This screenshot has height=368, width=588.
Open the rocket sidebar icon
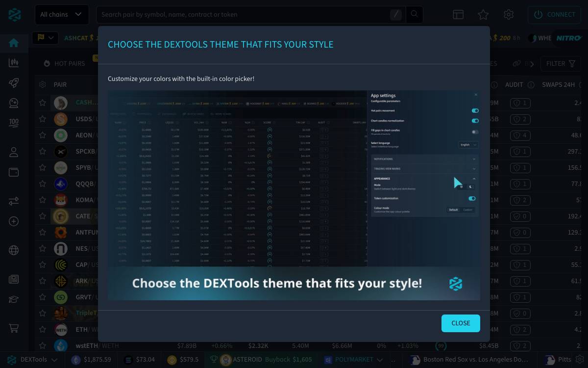[14, 83]
